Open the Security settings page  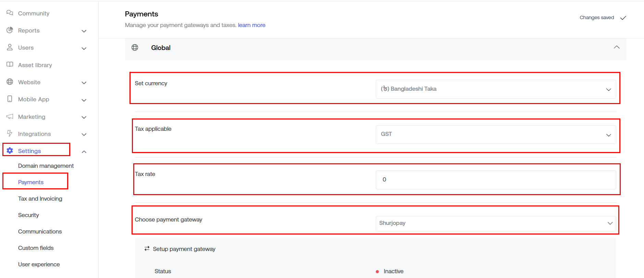pyautogui.click(x=28, y=215)
